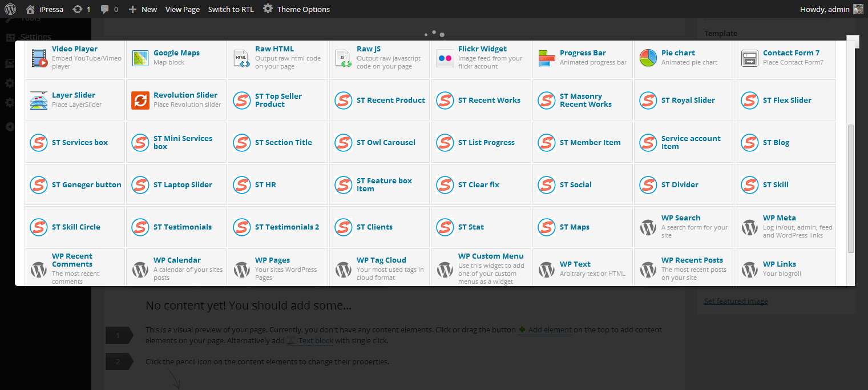Add the Flickr Widget icon
The width and height of the screenshot is (868, 390).
point(445,58)
